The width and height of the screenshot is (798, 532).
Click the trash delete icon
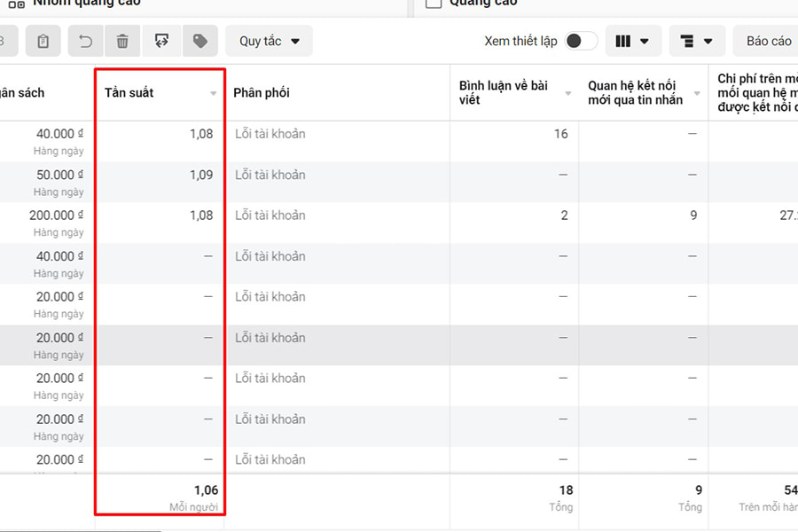click(x=122, y=41)
